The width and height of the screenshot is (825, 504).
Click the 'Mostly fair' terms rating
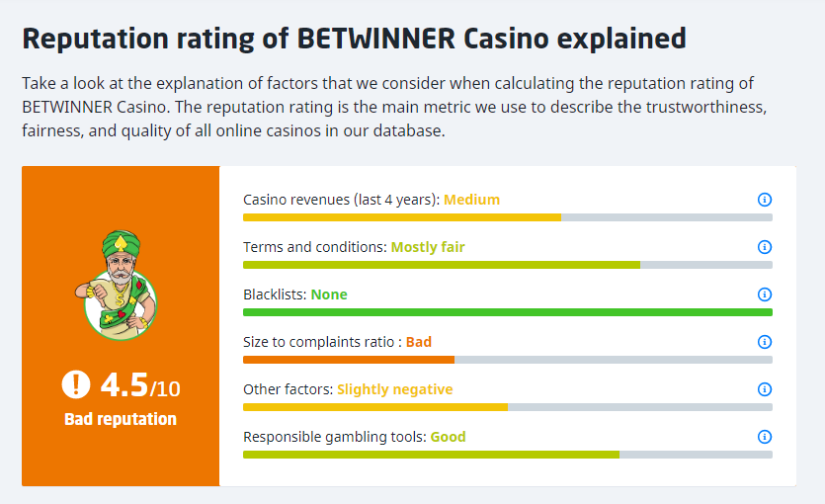(428, 247)
